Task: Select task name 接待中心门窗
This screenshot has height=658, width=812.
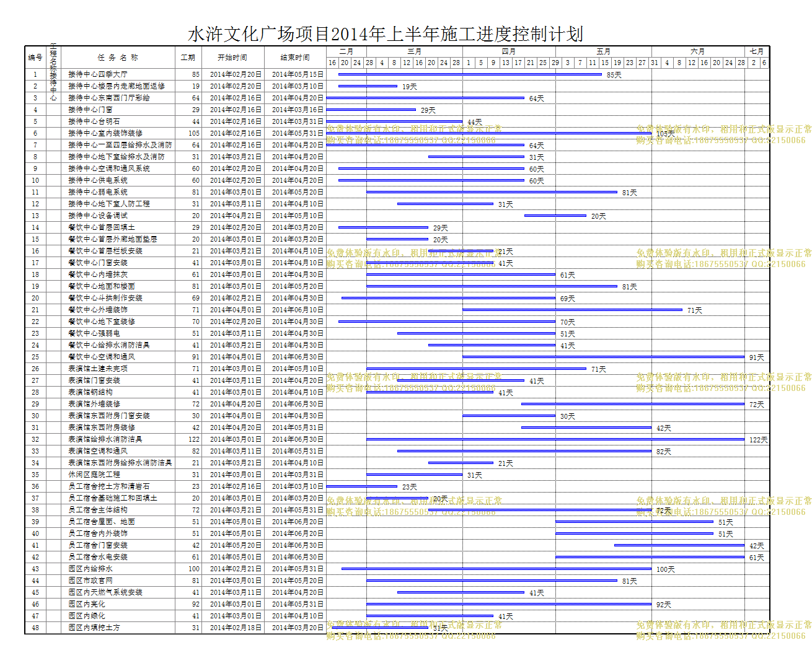Action: click(x=90, y=110)
